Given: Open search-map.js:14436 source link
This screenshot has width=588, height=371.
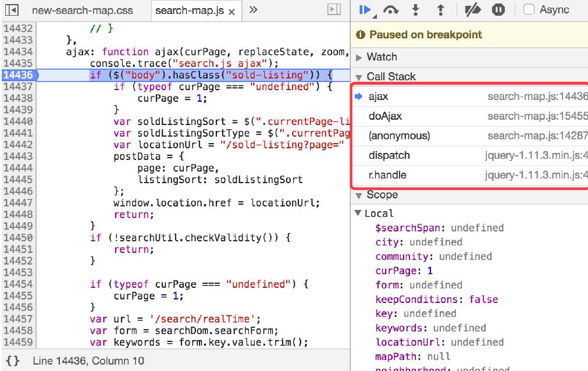Looking at the screenshot, I should pos(537,97).
